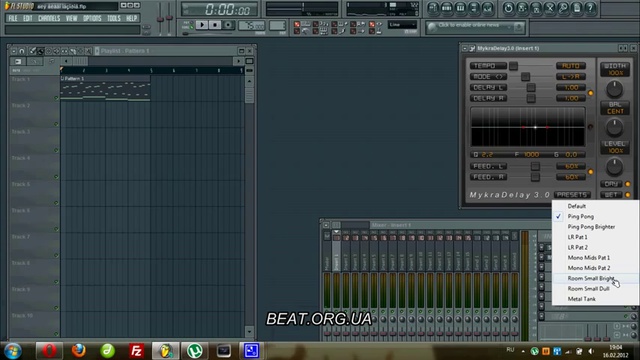Viewport: 640px width, 360px height.
Task: Toggle the WET orange indicator light
Action: click(x=628, y=195)
